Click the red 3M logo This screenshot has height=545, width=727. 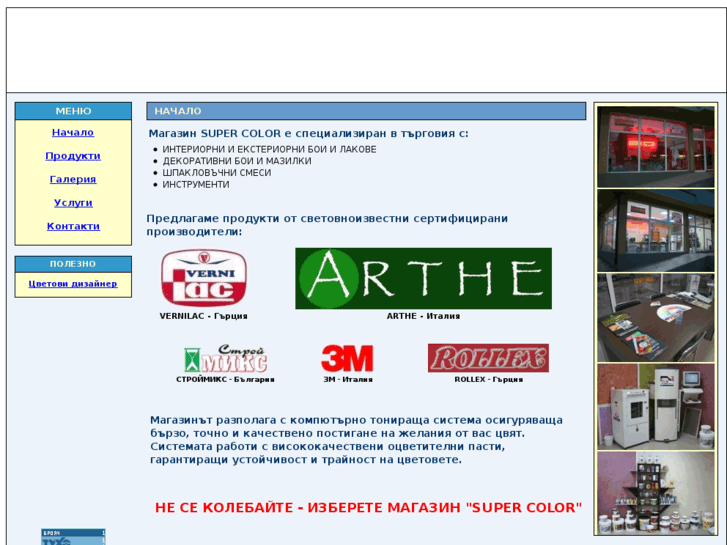coord(347,358)
